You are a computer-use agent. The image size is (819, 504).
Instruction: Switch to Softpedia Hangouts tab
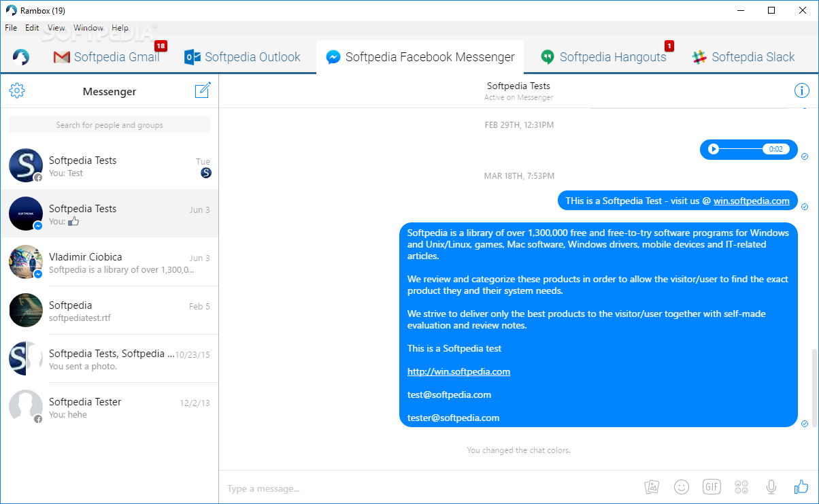pos(604,57)
